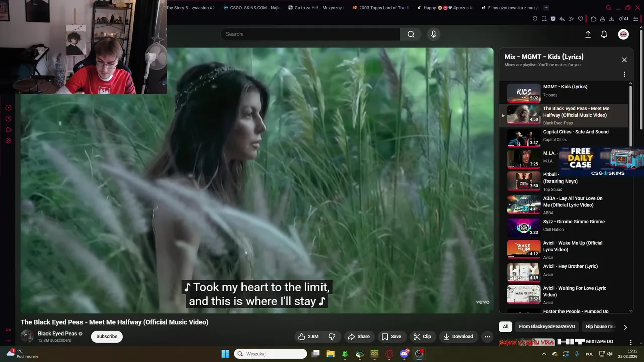Switch to Happy #prezes TikTok tab
The height and width of the screenshot is (362, 644).
pos(445,8)
